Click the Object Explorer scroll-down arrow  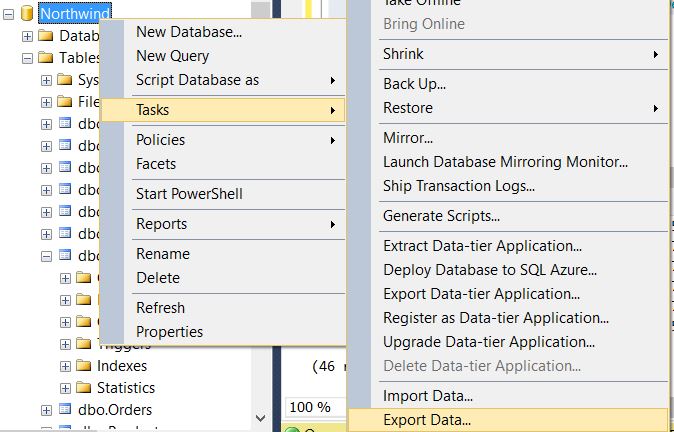pyautogui.click(x=260, y=417)
